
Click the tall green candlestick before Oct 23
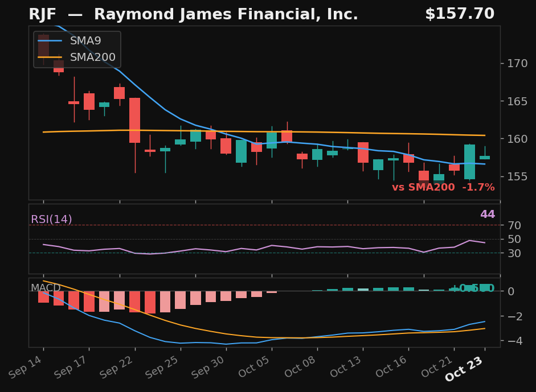pos(470,162)
